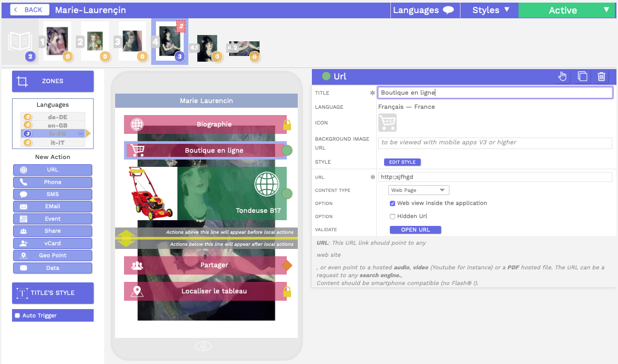Viewport: 618px width, 364px height.
Task: Click green status dot beside Tondeuse B17
Action: pos(287,194)
